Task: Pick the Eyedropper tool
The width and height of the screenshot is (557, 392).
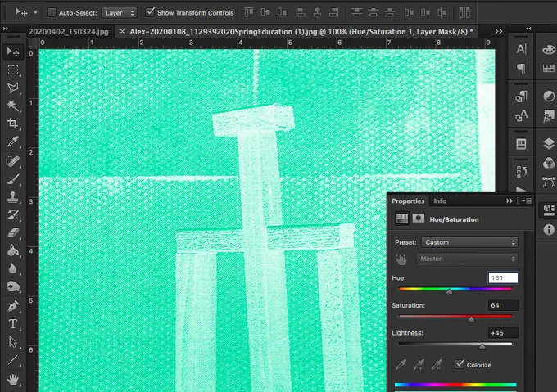Action: tap(13, 142)
